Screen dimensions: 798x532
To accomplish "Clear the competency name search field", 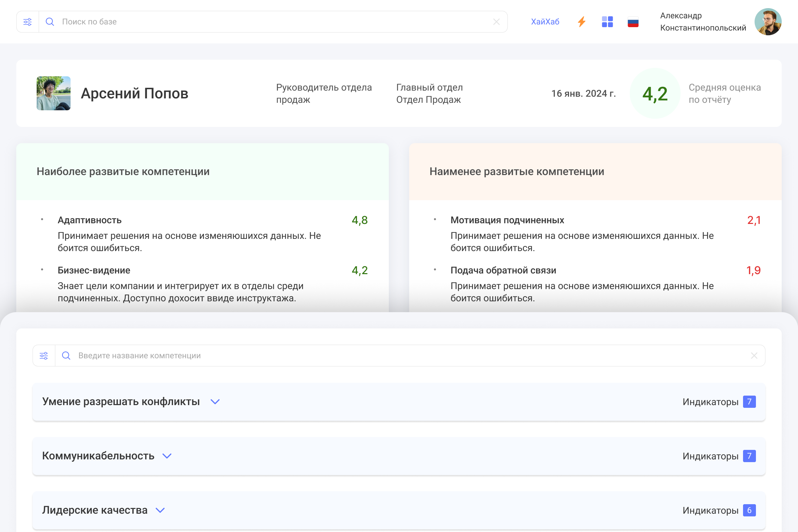I will tap(754, 356).
